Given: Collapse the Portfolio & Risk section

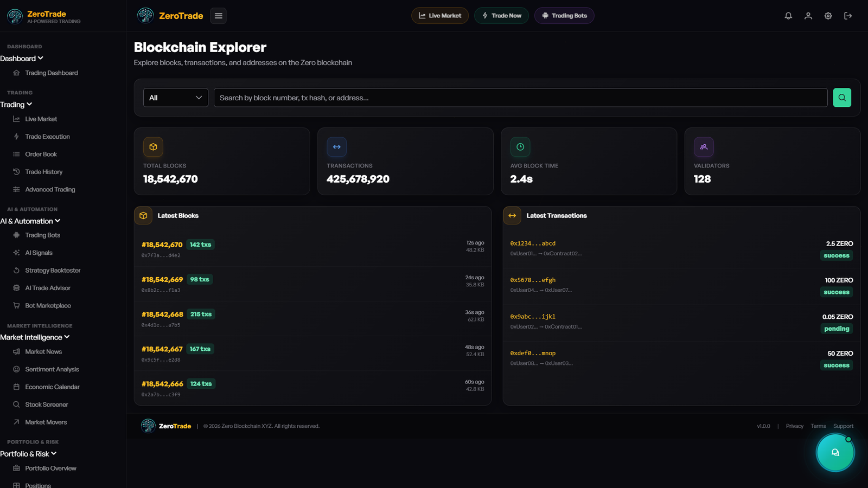Looking at the screenshot, I should pyautogui.click(x=28, y=454).
